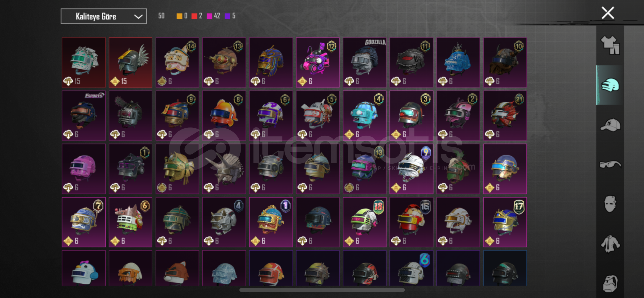Select the Esports helmet skin
Image resolution: width=644 pixels, height=298 pixels.
click(83, 116)
